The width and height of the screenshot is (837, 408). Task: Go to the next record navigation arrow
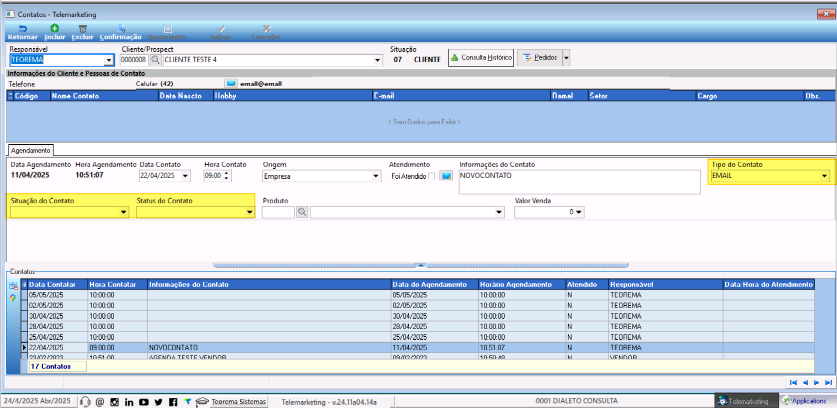point(816,382)
